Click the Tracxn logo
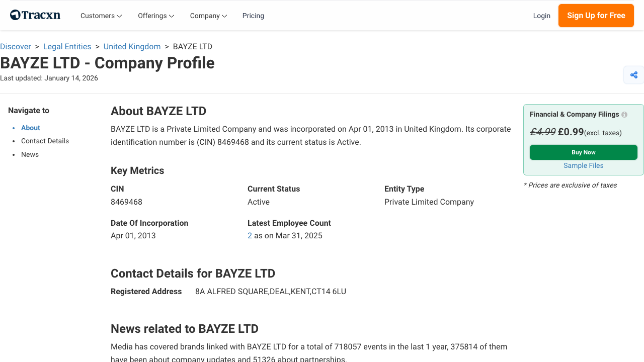644x362 pixels. [x=35, y=15]
